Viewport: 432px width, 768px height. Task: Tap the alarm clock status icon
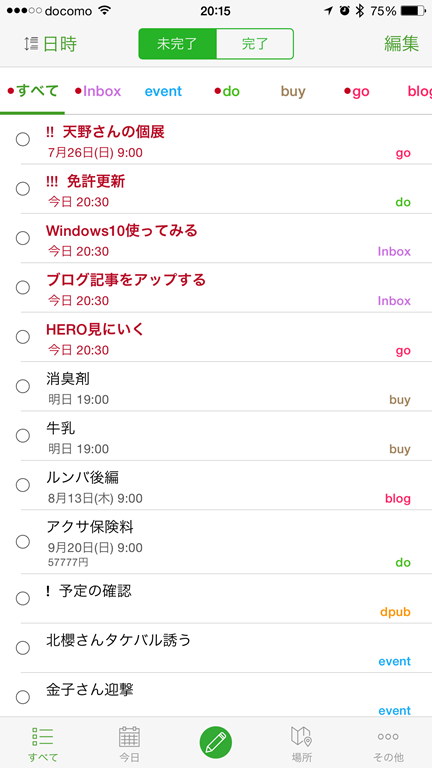(344, 11)
